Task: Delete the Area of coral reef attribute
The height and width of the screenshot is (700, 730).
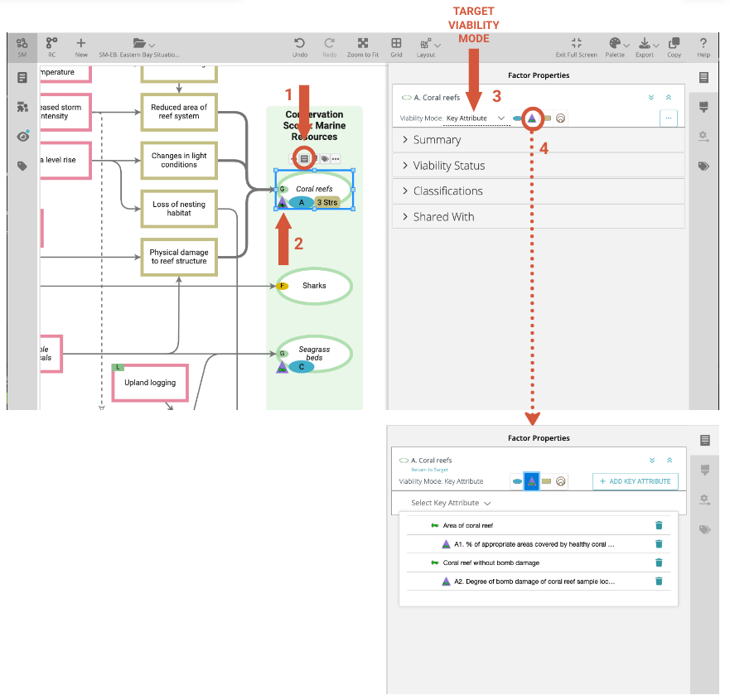Action: 659,525
